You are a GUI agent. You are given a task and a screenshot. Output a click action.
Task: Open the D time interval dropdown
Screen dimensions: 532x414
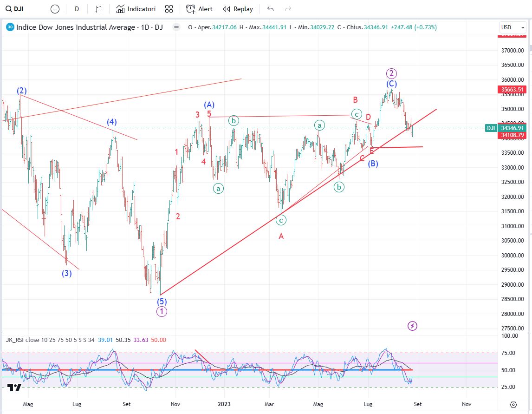77,9
